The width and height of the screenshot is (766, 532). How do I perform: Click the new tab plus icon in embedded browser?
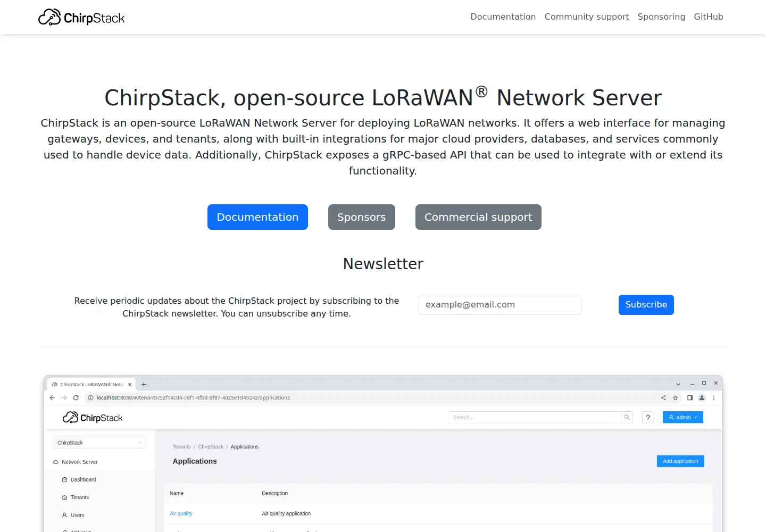[144, 384]
